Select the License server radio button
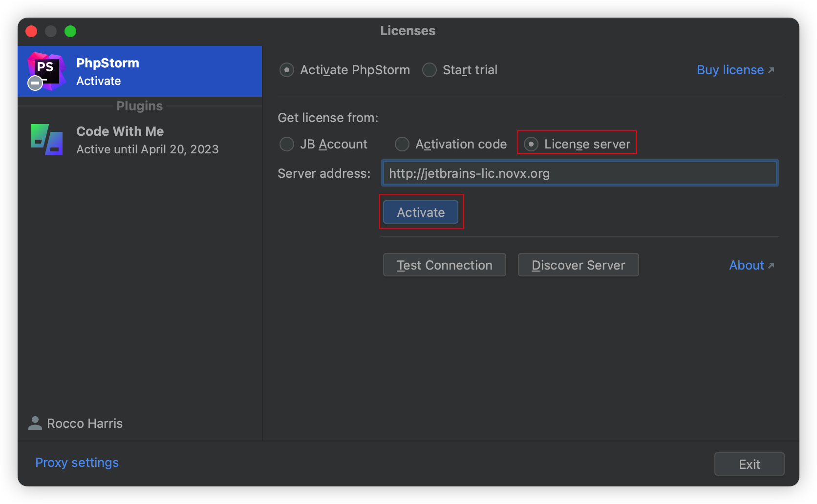The width and height of the screenshot is (817, 504). tap(531, 144)
